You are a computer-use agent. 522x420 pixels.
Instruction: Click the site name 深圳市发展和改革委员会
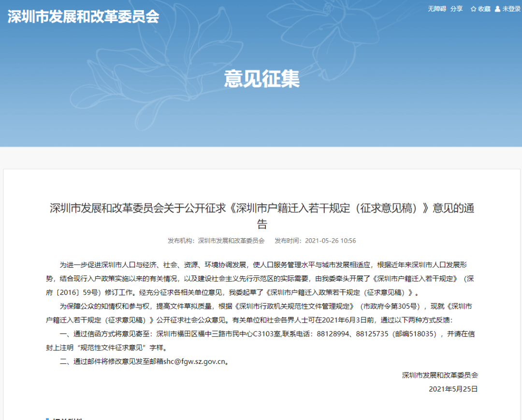[83, 16]
